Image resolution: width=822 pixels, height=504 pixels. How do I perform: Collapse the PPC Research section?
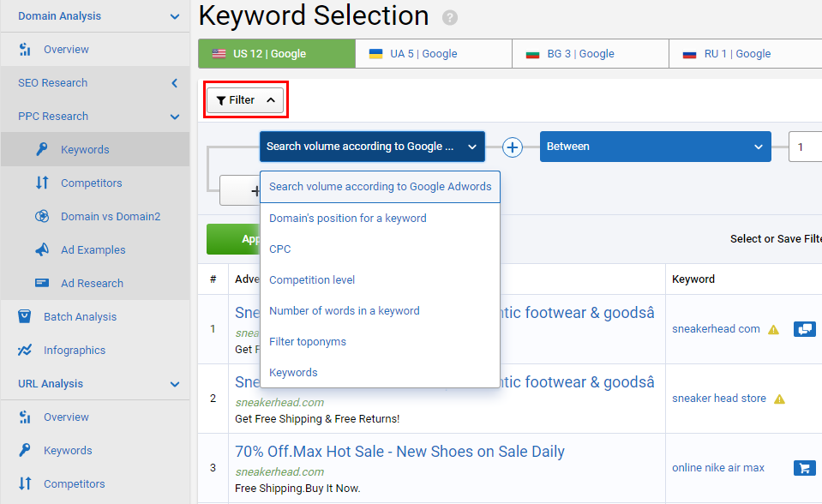[x=175, y=117]
